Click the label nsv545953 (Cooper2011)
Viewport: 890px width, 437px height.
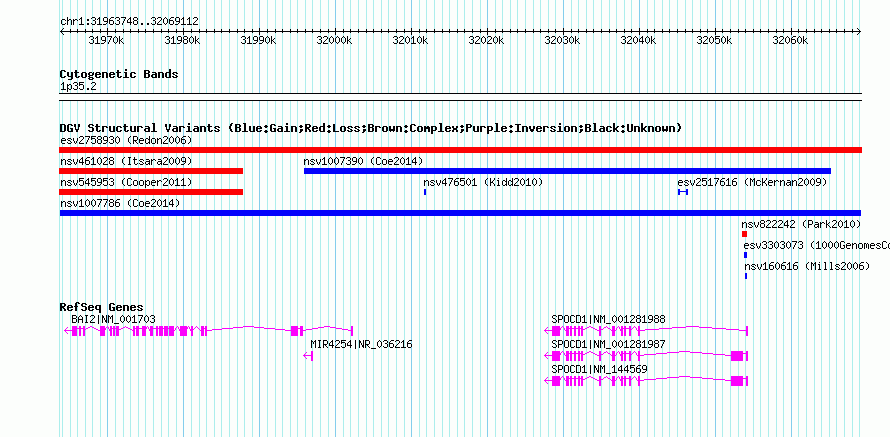pos(126,182)
